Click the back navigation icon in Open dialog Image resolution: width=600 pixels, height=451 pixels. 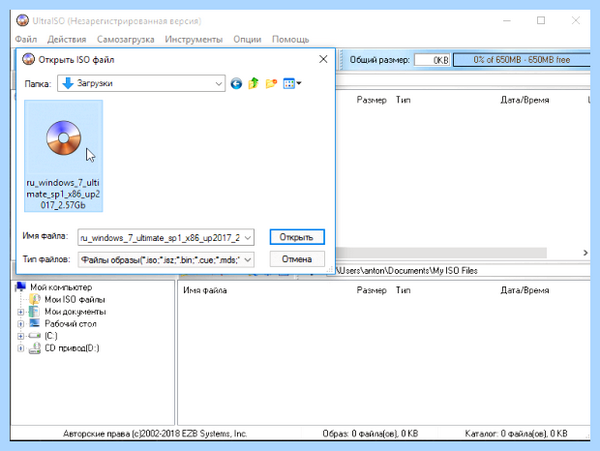point(236,83)
